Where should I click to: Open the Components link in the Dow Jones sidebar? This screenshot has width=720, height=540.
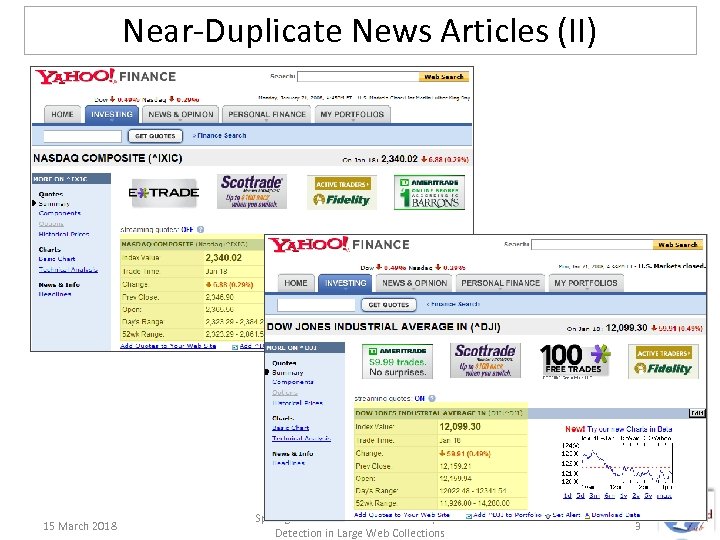point(293,382)
